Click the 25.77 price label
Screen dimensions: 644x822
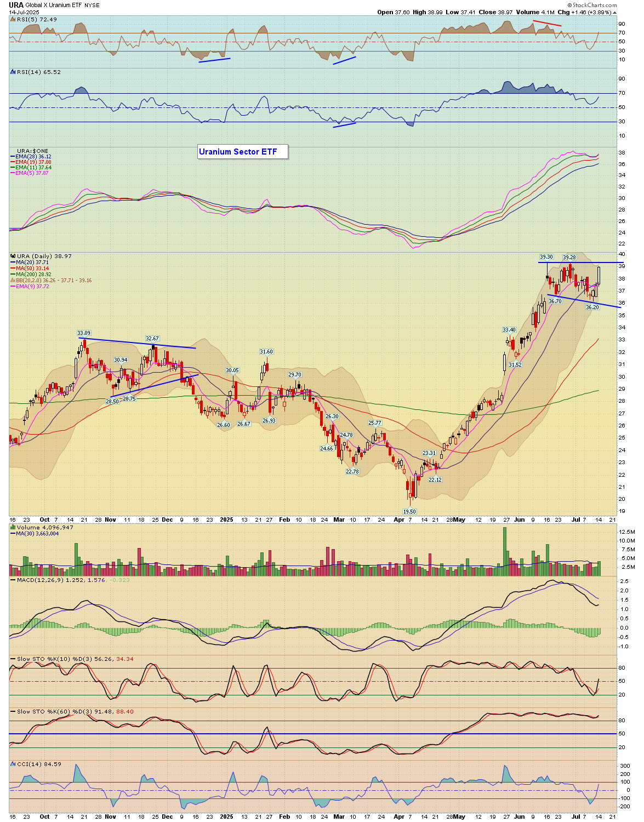375,423
